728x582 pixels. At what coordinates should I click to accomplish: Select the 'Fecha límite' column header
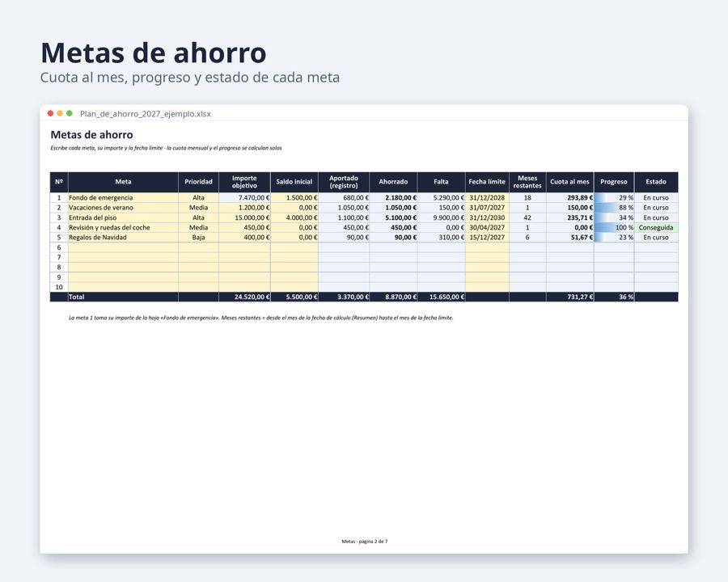487,182
